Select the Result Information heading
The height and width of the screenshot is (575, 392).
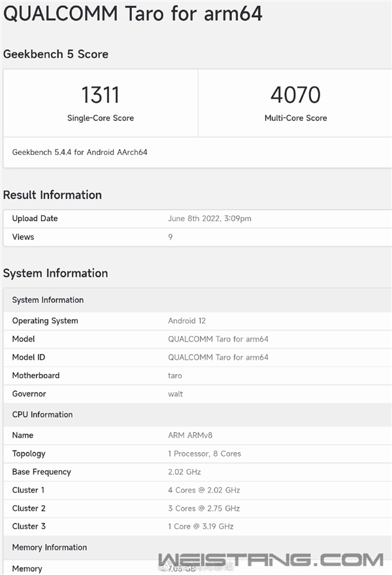[x=52, y=195]
